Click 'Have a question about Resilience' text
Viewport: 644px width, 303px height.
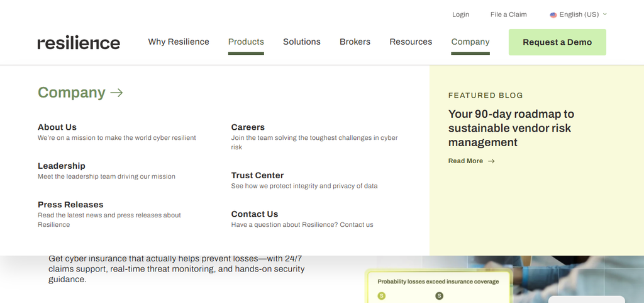(303, 224)
